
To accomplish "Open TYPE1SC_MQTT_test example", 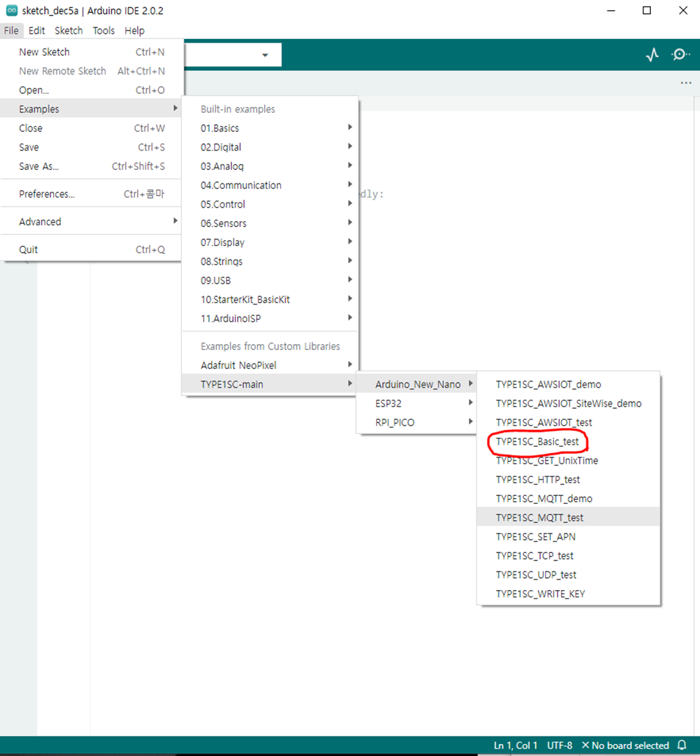I will (x=568, y=518).
